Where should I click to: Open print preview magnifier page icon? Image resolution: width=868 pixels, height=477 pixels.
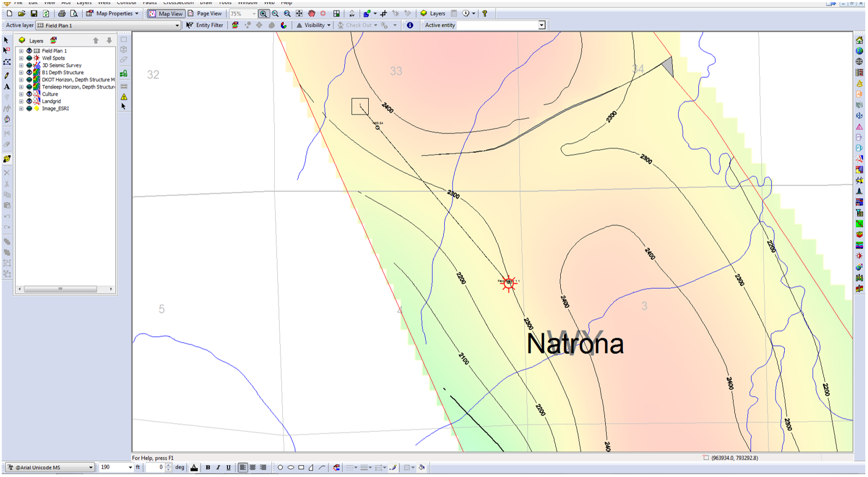coord(73,14)
